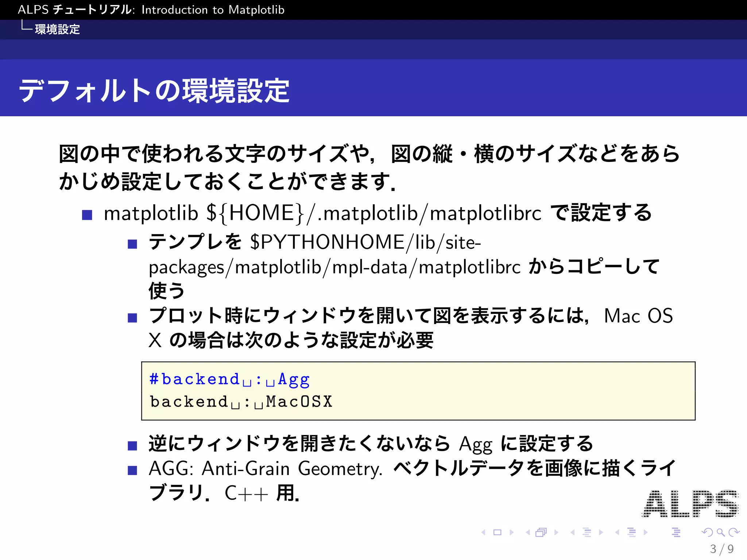
Task: Click header title 'ALPS チュートリアル: Introduction to Matplotlib'
Action: pyautogui.click(x=151, y=9)
